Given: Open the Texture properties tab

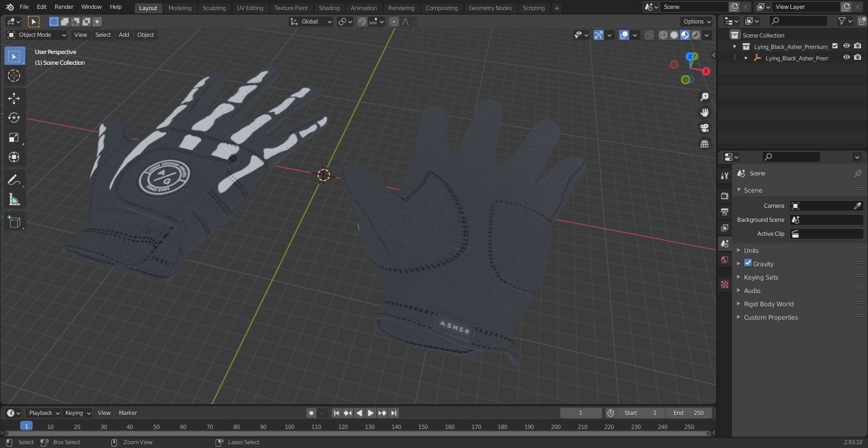Looking at the screenshot, I should (x=724, y=284).
